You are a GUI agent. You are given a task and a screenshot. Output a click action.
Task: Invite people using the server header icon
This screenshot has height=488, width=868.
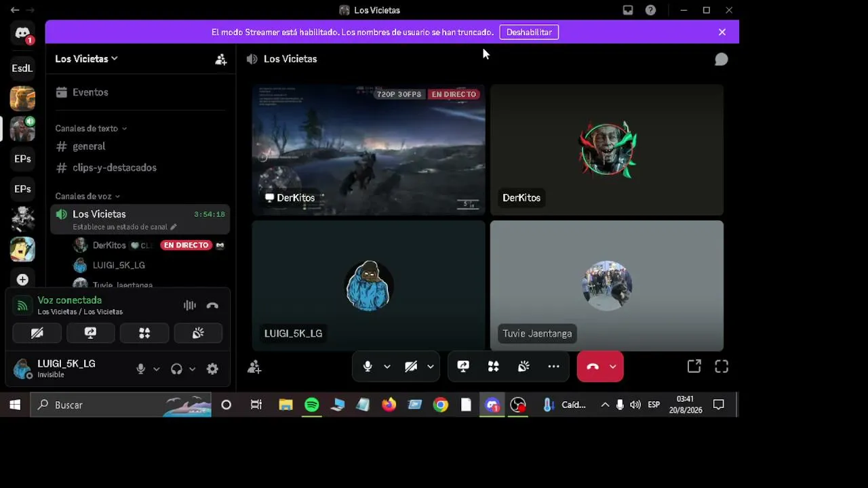click(x=221, y=59)
